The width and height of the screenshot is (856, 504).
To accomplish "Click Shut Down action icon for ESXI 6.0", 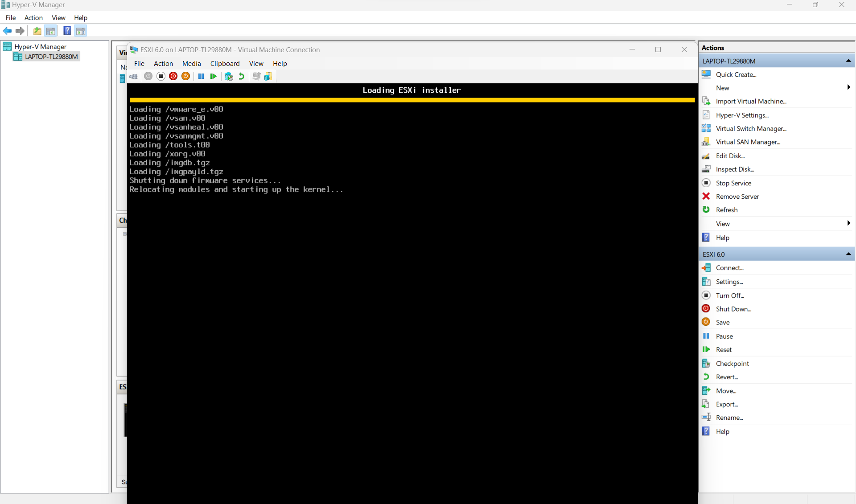I will (x=706, y=308).
